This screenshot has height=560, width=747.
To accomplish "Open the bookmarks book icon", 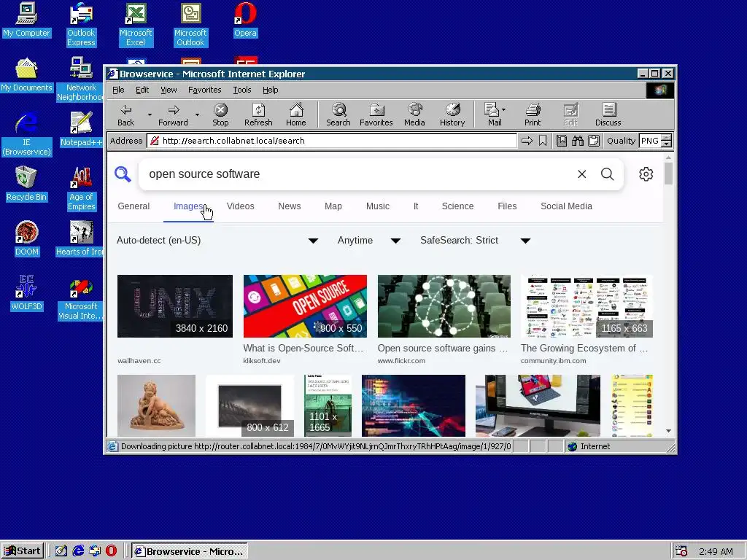I will [x=562, y=141].
